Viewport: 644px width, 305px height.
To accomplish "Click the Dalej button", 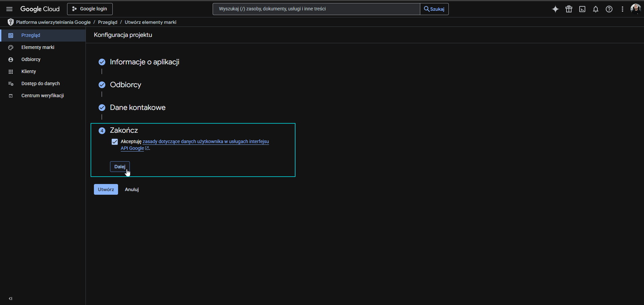I will [x=120, y=167].
